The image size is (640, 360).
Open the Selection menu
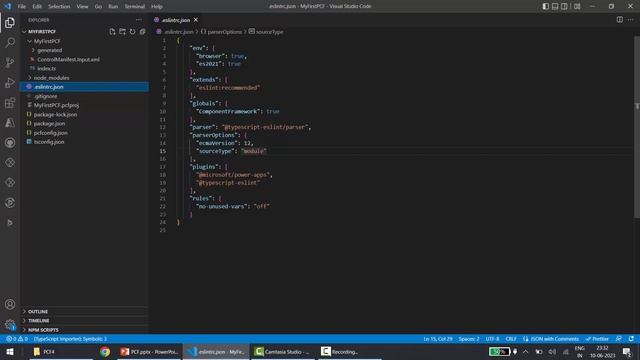[x=59, y=6]
